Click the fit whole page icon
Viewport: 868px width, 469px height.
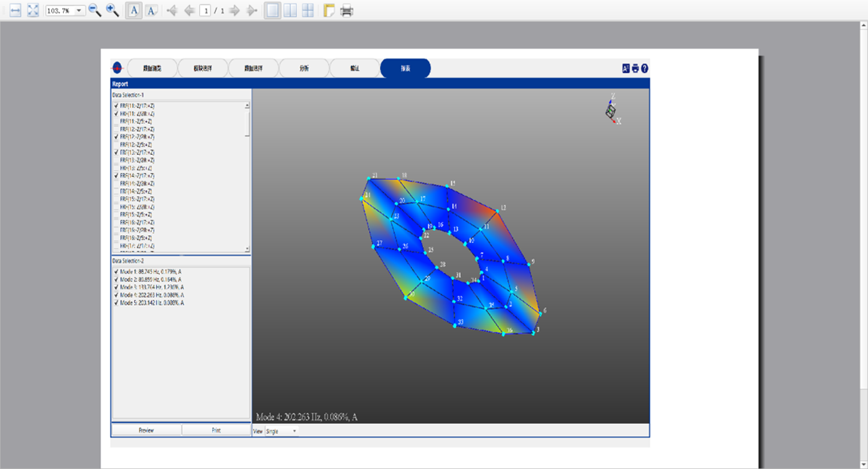33,10
